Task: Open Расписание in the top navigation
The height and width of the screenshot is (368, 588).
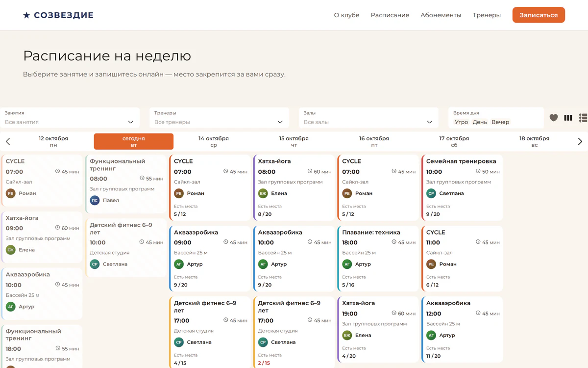Action: pyautogui.click(x=390, y=15)
